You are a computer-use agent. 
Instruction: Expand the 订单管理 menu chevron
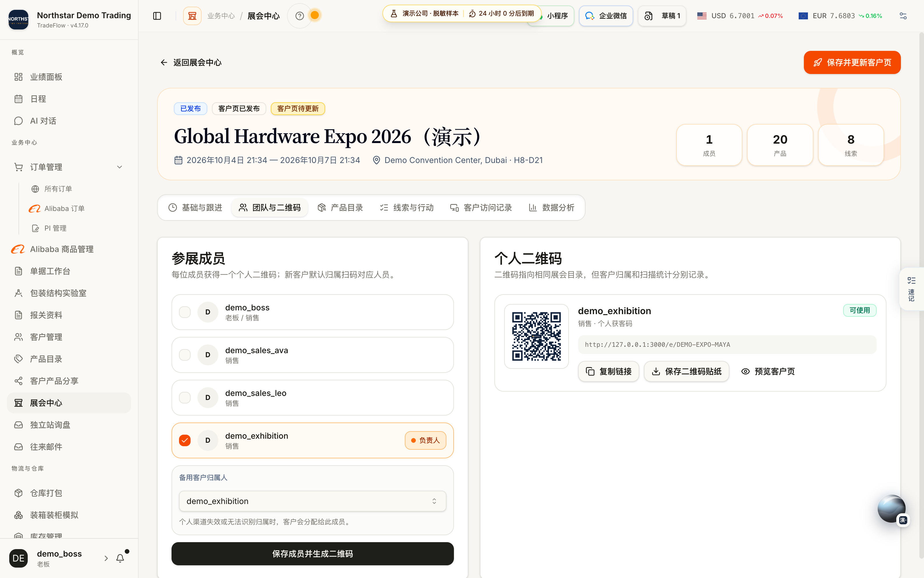point(120,167)
